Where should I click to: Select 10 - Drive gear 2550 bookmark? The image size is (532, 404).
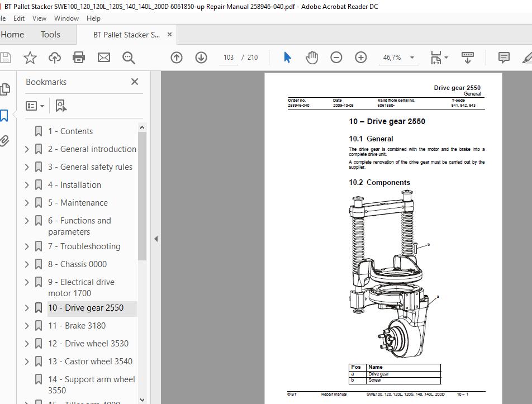click(86, 308)
